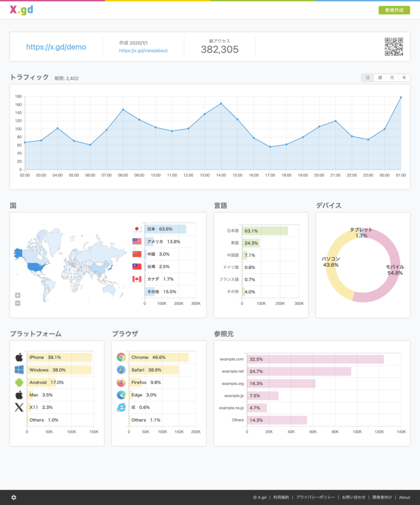Viewport: 420px width, 505px height.
Task: Click the © X.gd footer link
Action: (260, 497)
